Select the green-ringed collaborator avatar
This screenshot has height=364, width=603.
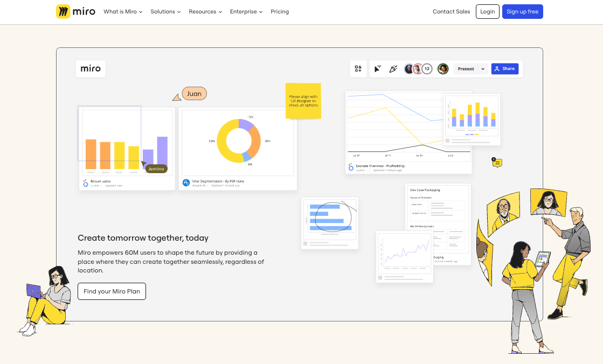click(442, 68)
